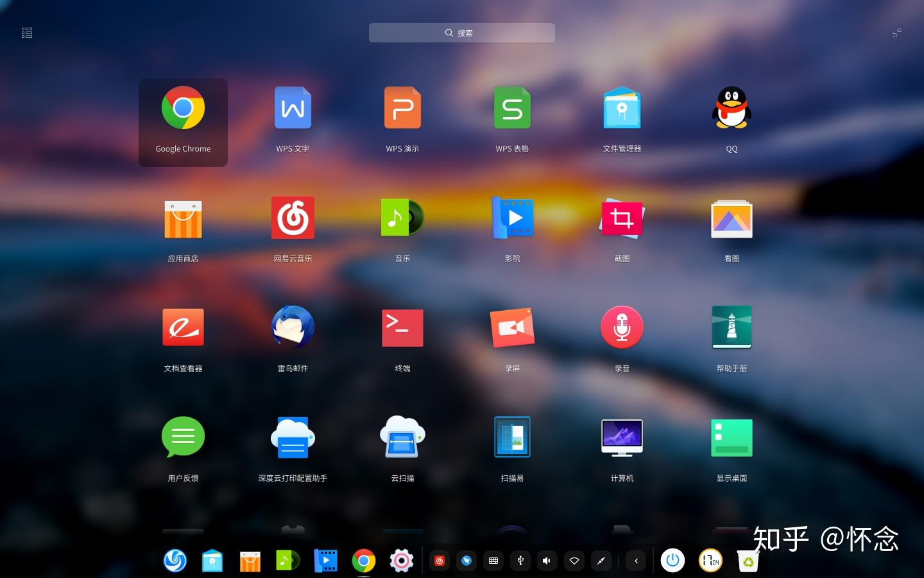Launch 雷鸟邮件 Thunderbird mail
The height and width of the screenshot is (578, 924).
[x=293, y=328]
